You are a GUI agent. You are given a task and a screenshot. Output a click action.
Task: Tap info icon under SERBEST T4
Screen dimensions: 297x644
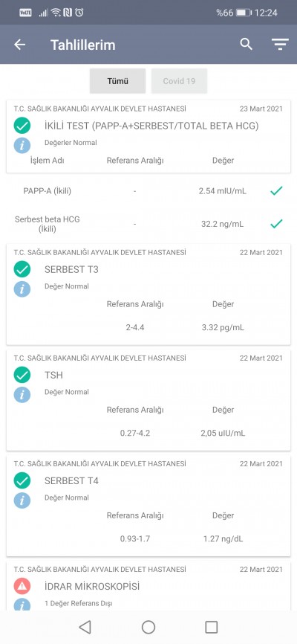pyautogui.click(x=22, y=500)
